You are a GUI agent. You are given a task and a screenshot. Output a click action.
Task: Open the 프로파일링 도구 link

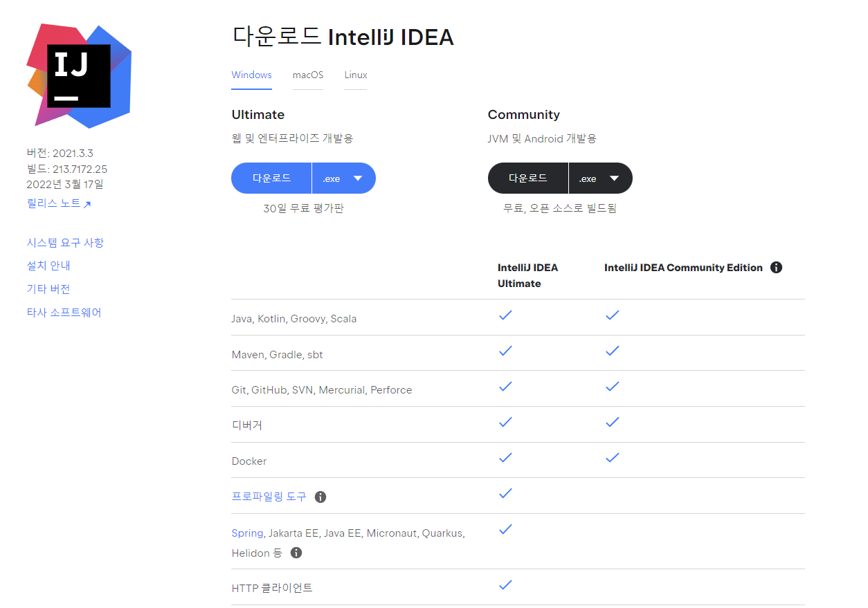(x=269, y=497)
